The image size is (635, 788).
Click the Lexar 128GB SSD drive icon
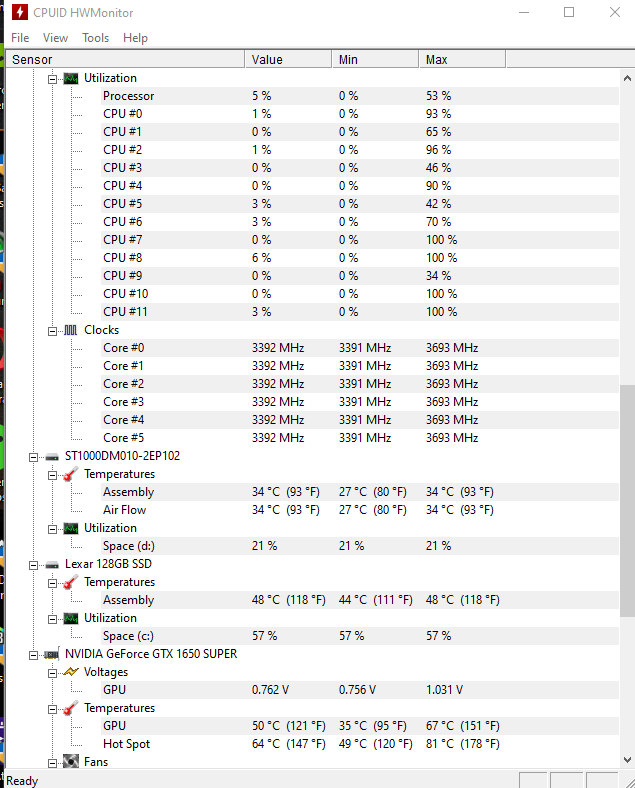52,565
